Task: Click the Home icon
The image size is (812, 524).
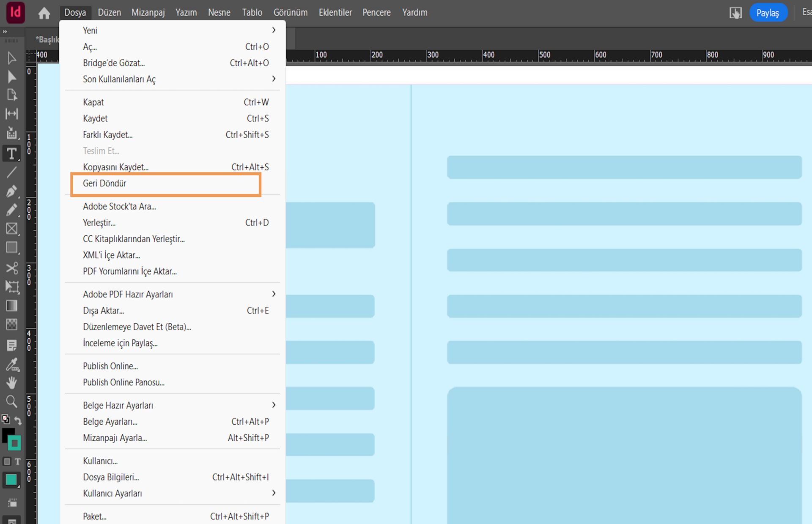Action: (44, 13)
